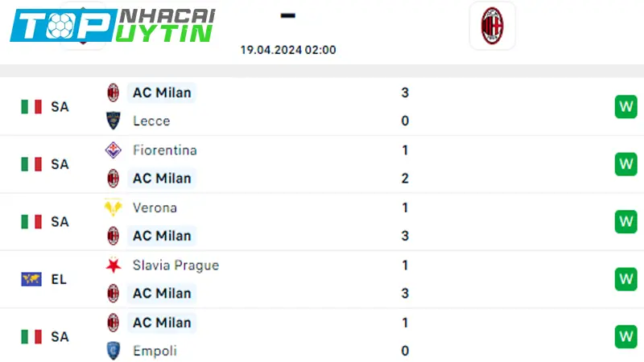Click the Europa League competition icon

(31, 279)
